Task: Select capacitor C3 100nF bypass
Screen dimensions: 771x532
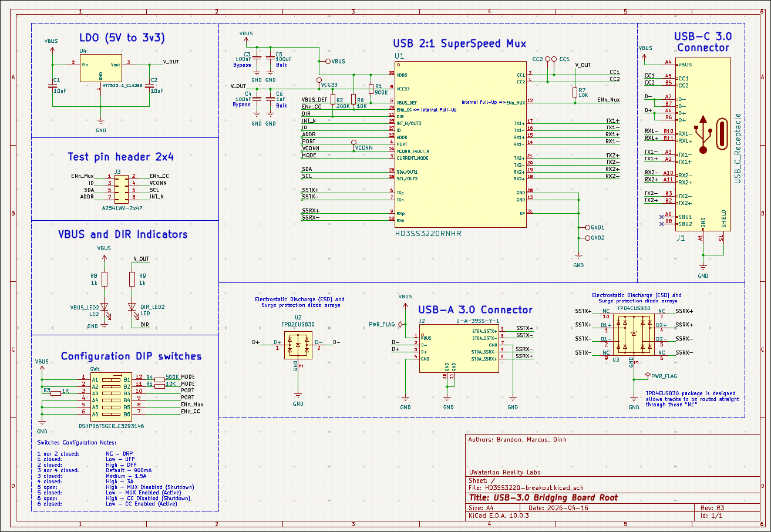Action: click(257, 57)
